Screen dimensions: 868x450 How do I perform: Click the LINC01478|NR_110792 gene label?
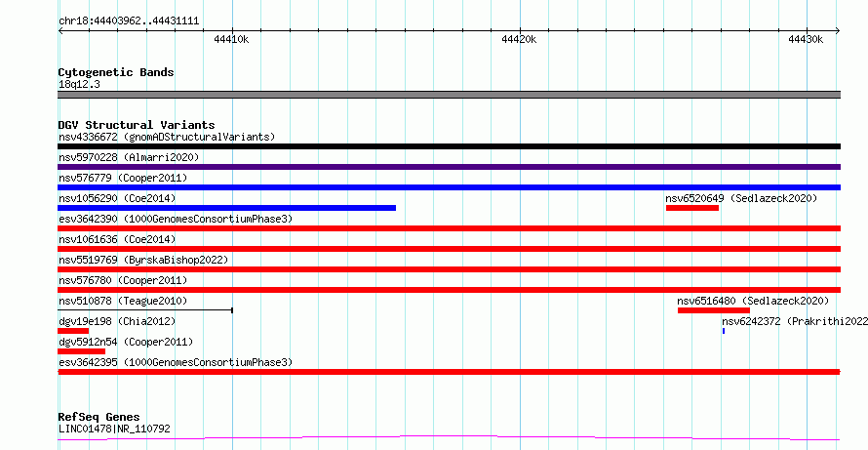click(114, 429)
